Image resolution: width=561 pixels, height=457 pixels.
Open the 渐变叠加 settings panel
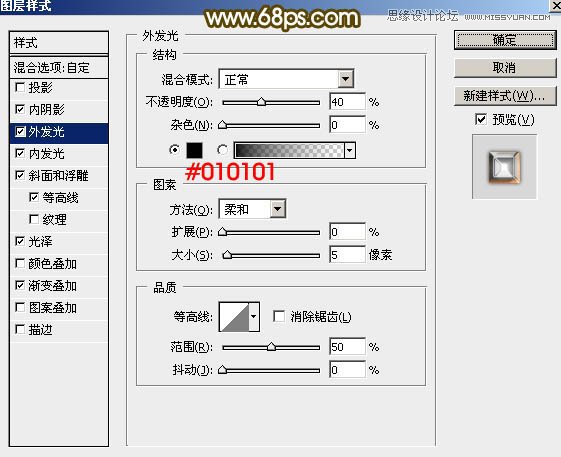pos(53,286)
